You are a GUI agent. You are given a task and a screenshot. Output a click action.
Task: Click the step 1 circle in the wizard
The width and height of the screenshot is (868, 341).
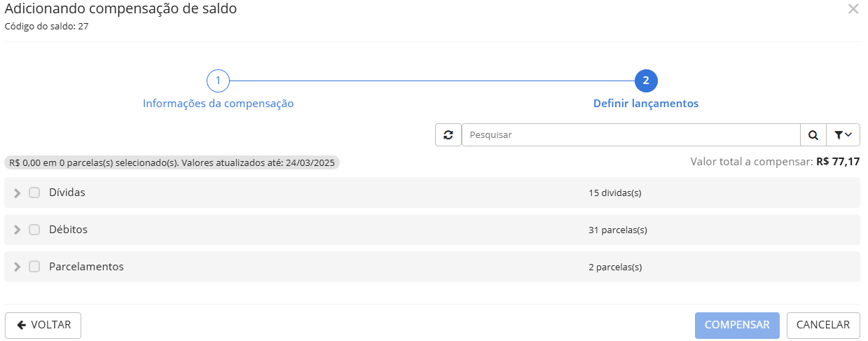click(218, 81)
